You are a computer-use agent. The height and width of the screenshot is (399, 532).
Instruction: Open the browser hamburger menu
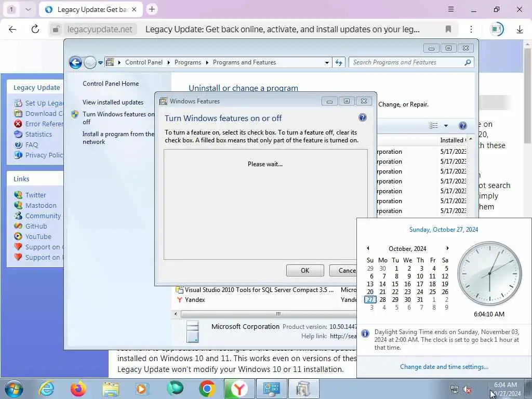(450, 9)
